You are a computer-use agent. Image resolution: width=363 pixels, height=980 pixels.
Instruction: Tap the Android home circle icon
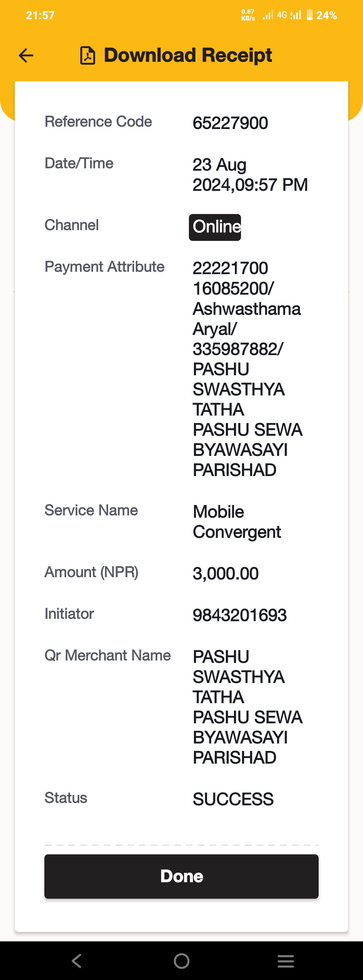(x=182, y=961)
